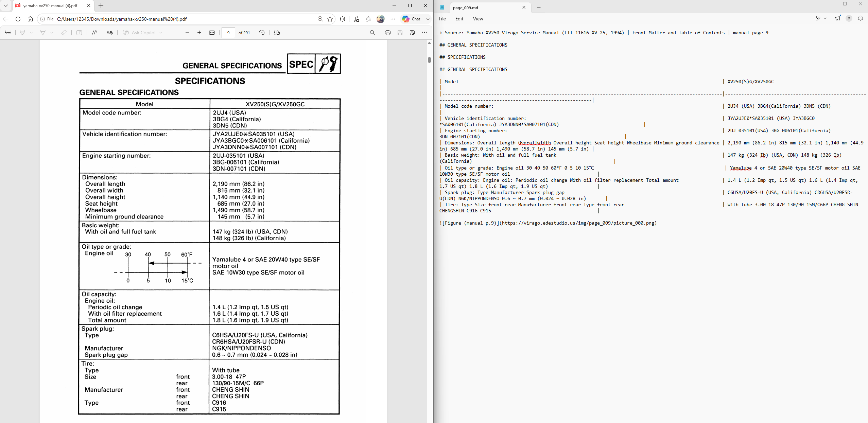Screen dimensions: 868x423
Task: Open the Edge favorites list
Action: tap(368, 19)
